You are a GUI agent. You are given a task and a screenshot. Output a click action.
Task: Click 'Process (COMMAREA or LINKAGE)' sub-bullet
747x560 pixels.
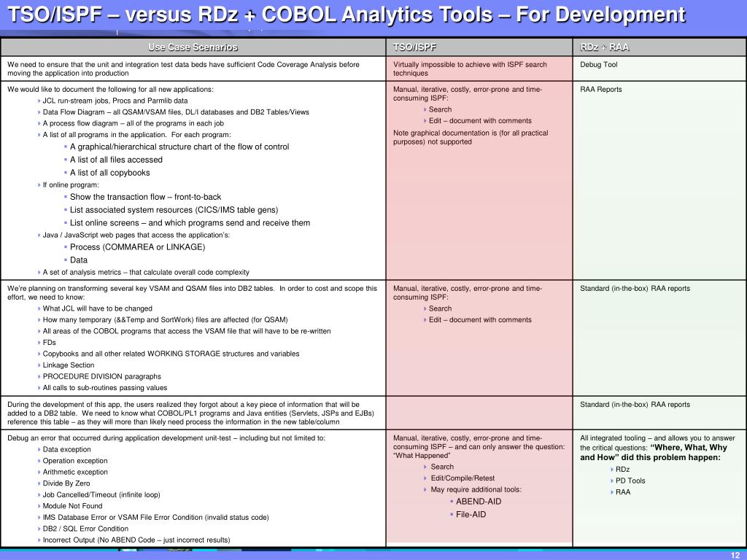point(137,246)
